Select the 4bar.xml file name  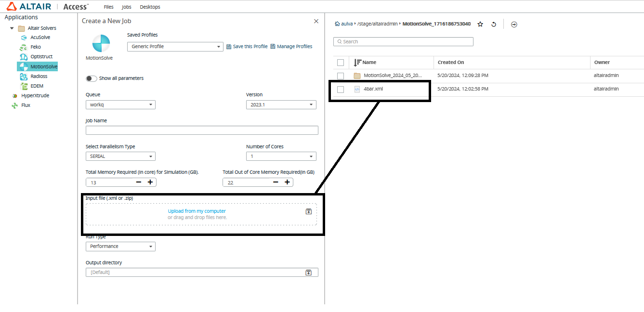pyautogui.click(x=373, y=89)
